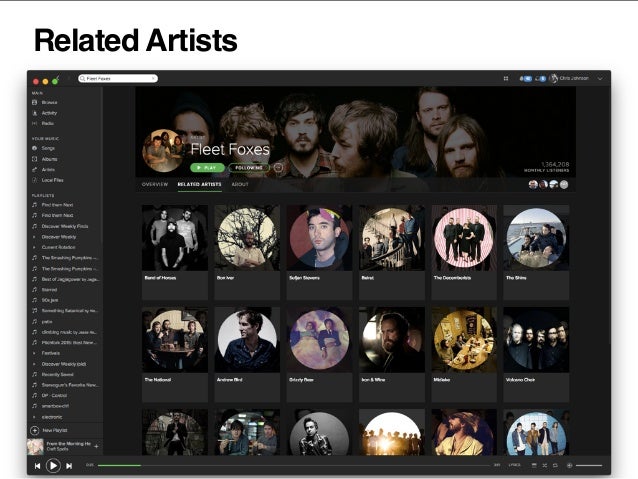The image size is (638, 479).
Task: Open the more options circle beside Following
Action: click(278, 167)
